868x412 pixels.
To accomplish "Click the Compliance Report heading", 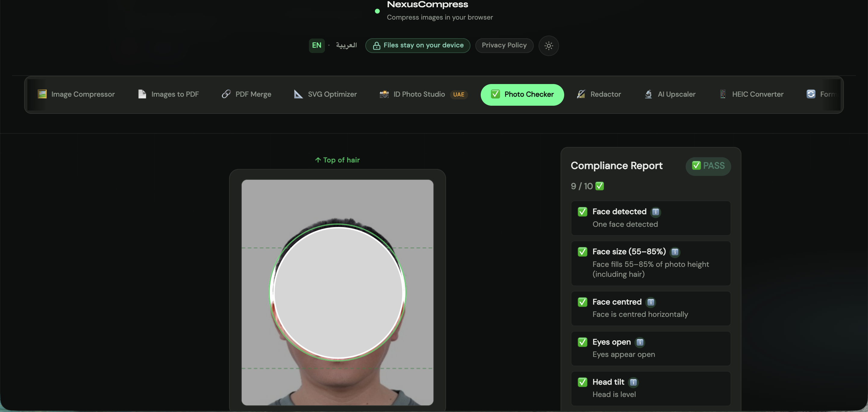I will [x=616, y=166].
